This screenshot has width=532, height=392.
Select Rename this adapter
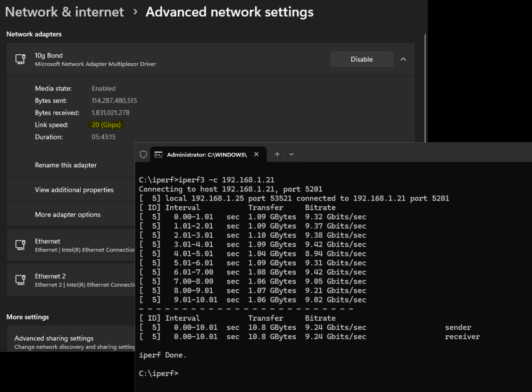71,165
